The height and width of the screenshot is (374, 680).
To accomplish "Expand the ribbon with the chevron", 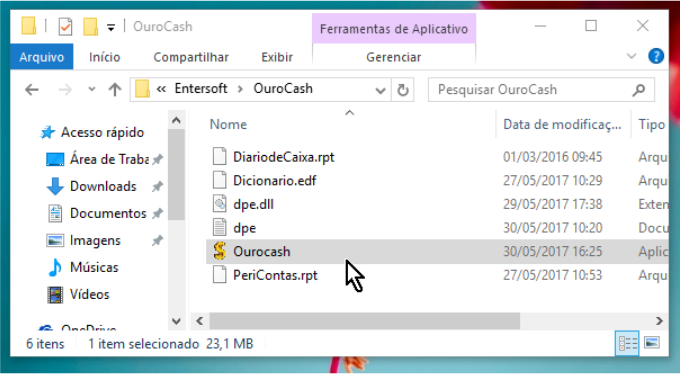I will [x=631, y=56].
